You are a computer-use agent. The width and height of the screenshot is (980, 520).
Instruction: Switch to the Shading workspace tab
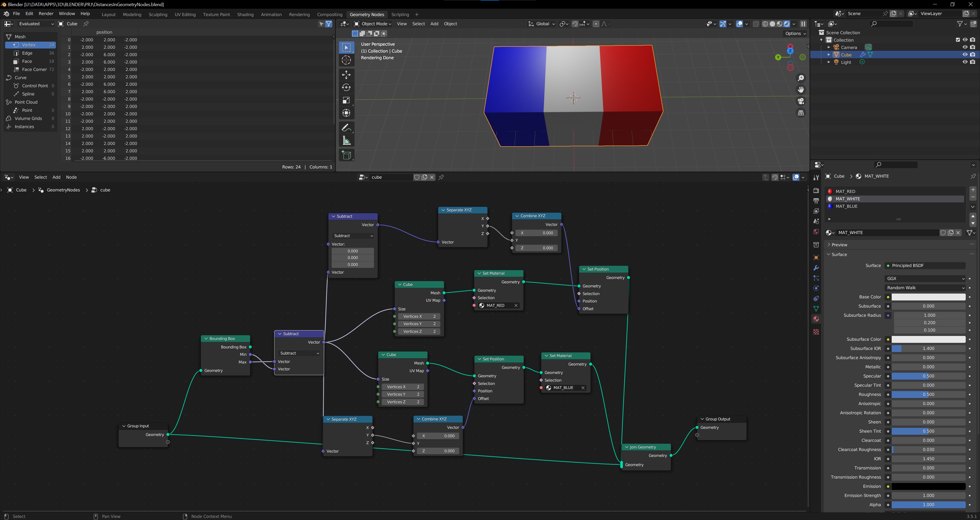245,15
